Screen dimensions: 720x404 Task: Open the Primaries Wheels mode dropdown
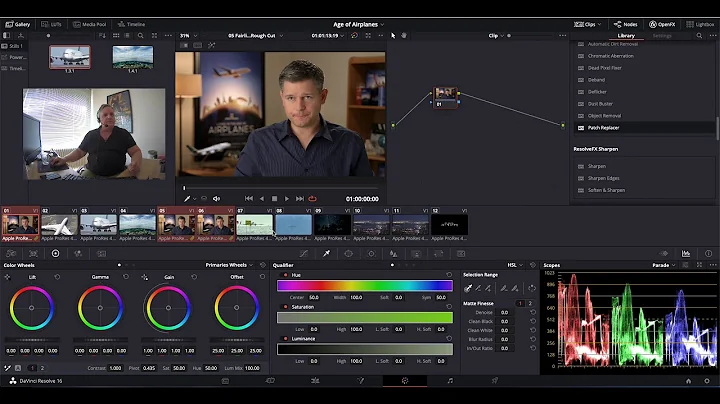pyautogui.click(x=229, y=265)
